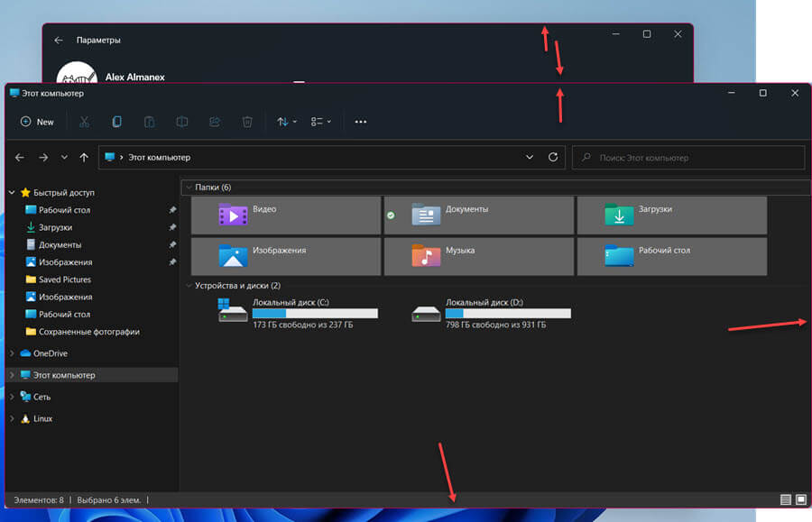Select the Видео folder

(286, 215)
